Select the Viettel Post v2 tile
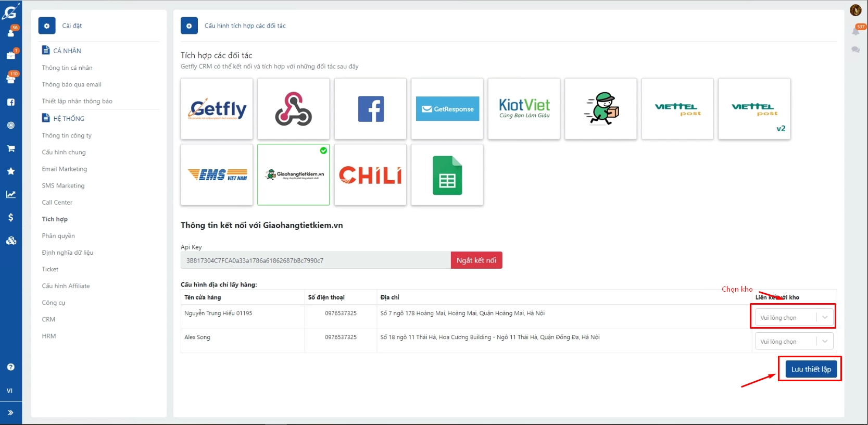 coord(754,109)
